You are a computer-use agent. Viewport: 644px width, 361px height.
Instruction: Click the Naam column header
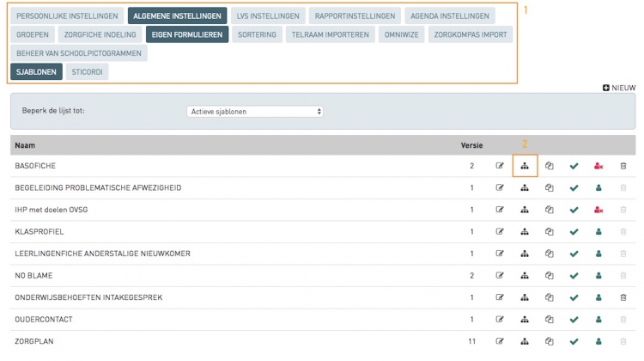[x=25, y=145]
